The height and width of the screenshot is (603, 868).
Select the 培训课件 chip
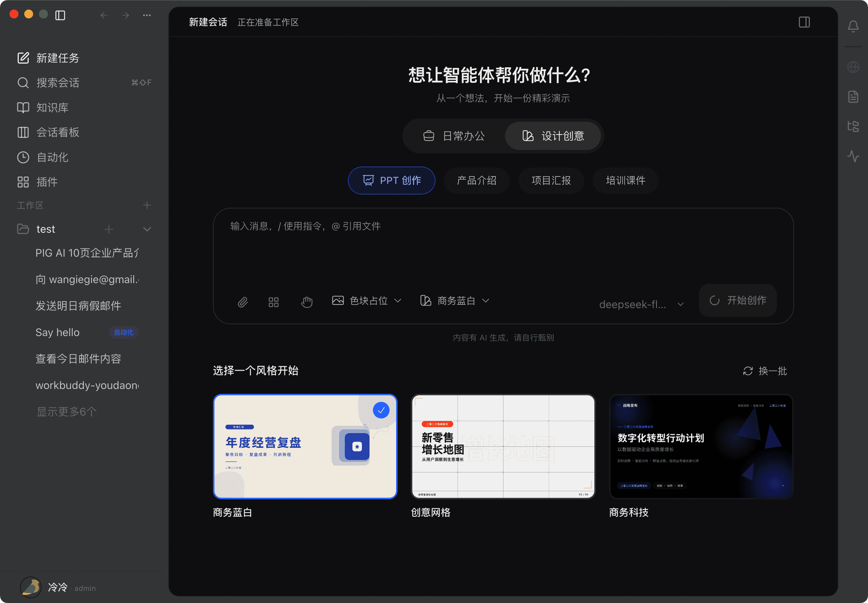(625, 180)
